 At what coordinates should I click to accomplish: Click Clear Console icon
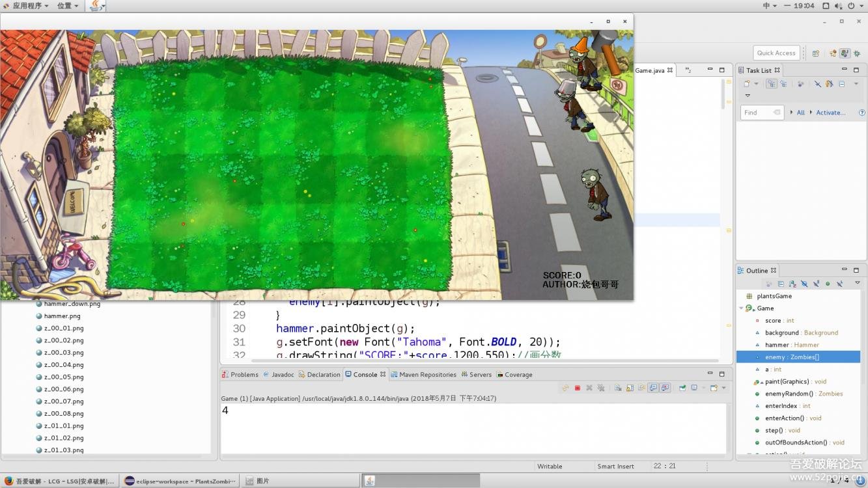pyautogui.click(x=618, y=388)
